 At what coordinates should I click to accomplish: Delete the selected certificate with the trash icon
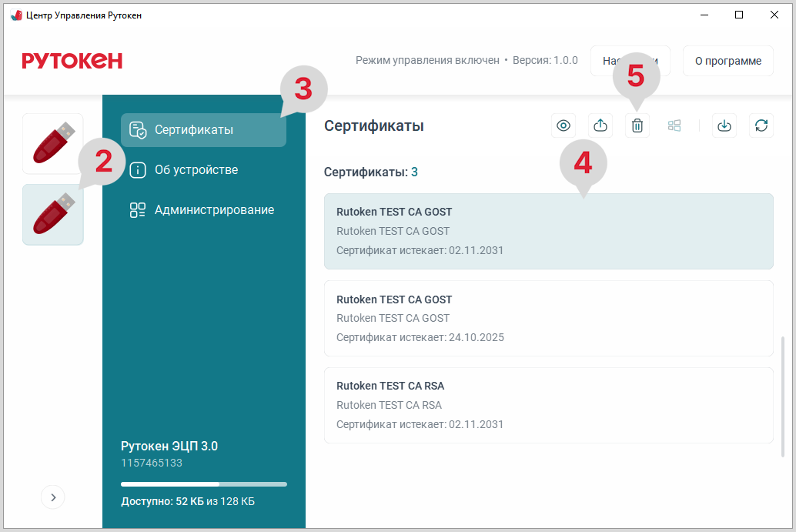pyautogui.click(x=637, y=125)
